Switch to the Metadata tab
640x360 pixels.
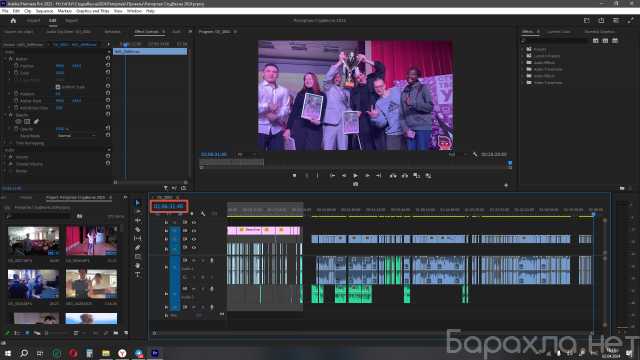click(113, 31)
